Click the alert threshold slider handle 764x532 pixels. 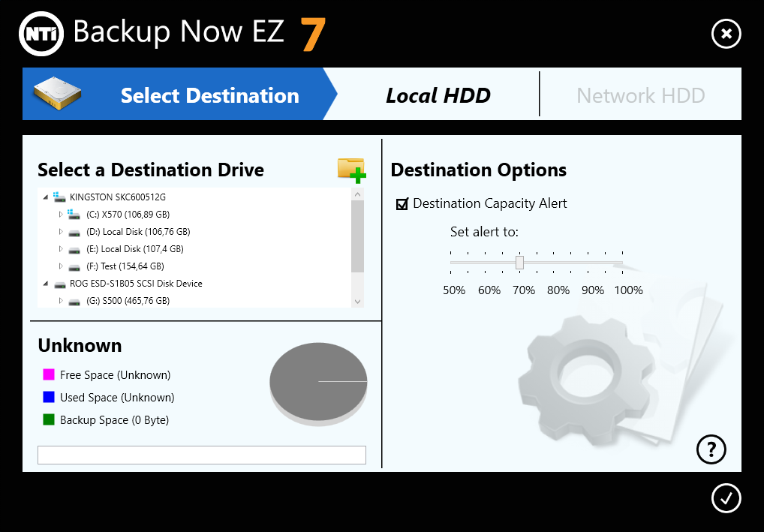pos(519,262)
